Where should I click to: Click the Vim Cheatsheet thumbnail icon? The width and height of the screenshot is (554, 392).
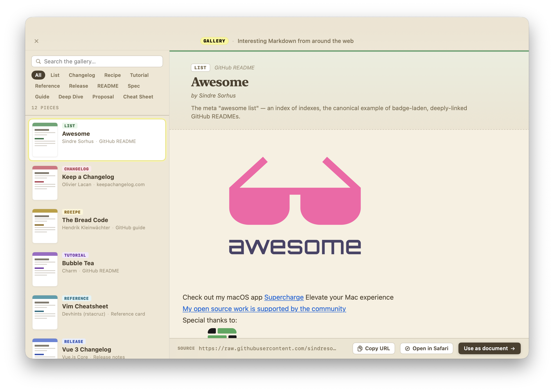pyautogui.click(x=45, y=312)
